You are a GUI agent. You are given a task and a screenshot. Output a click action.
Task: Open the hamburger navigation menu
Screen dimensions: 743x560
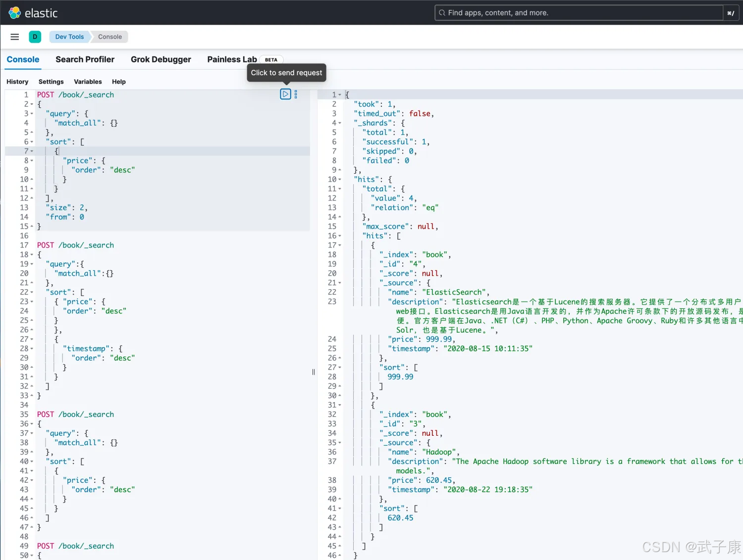click(15, 37)
